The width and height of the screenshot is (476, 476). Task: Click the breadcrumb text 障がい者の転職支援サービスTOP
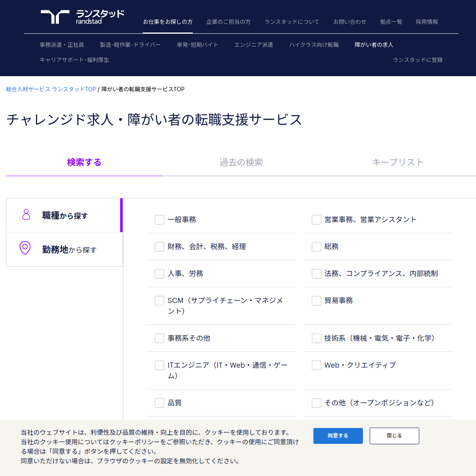coord(143,89)
